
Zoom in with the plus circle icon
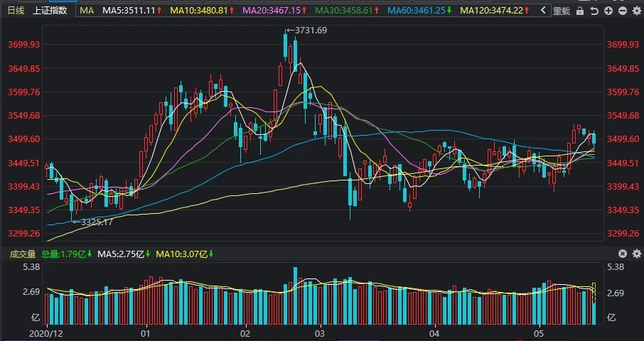pyautogui.click(x=608, y=11)
